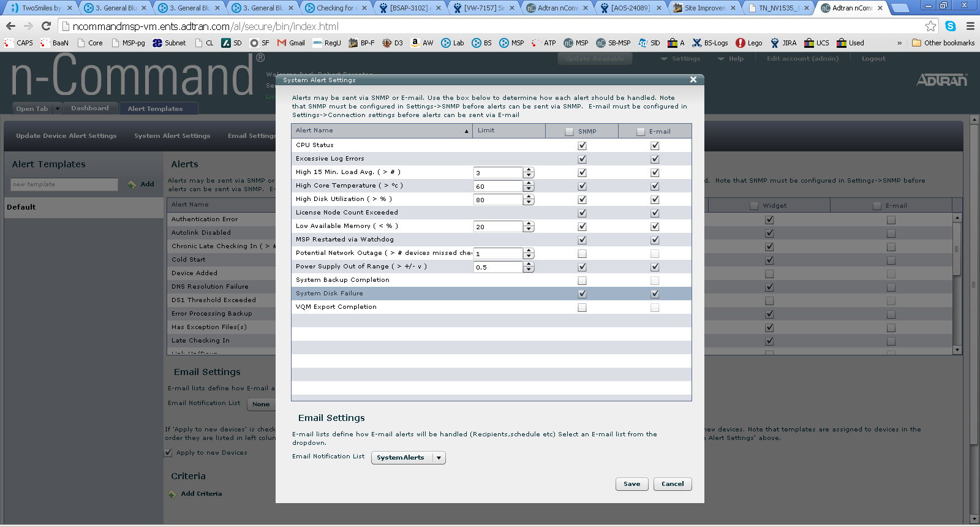Bookmark page with the star icon

tap(931, 26)
